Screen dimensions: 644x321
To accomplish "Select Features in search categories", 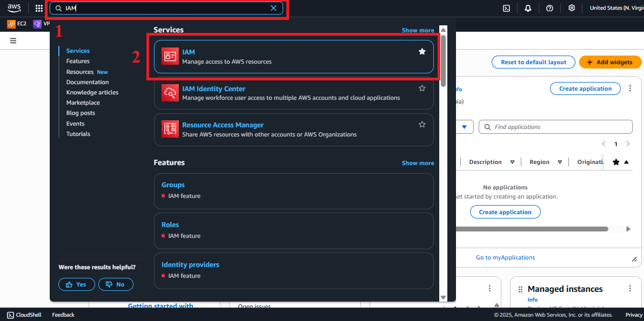I will click(x=78, y=61).
